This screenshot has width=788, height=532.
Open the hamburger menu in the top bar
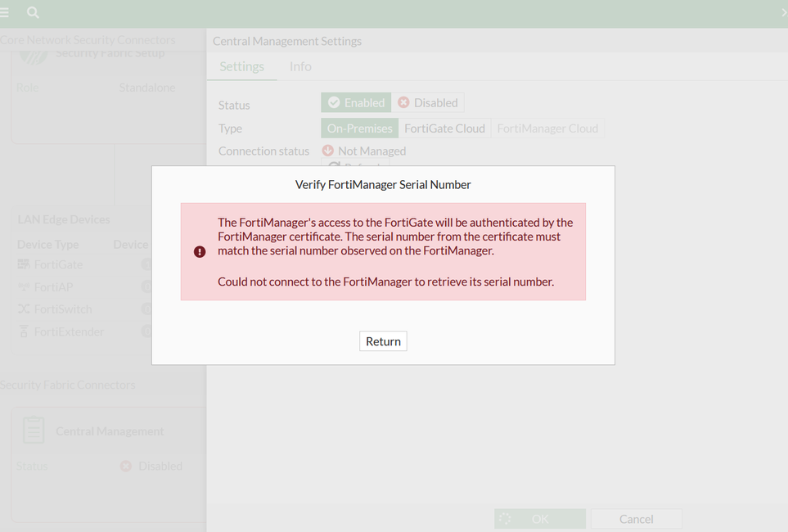[4, 12]
